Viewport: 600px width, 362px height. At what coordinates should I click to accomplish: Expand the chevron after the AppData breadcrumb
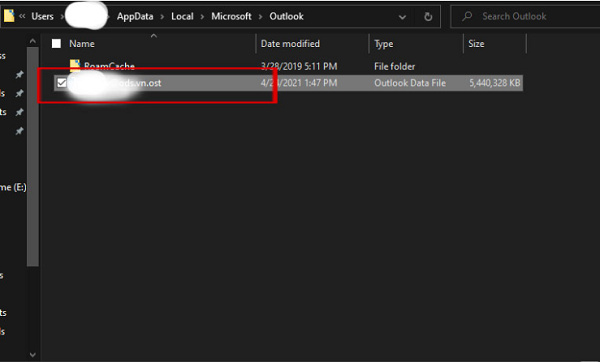click(162, 17)
